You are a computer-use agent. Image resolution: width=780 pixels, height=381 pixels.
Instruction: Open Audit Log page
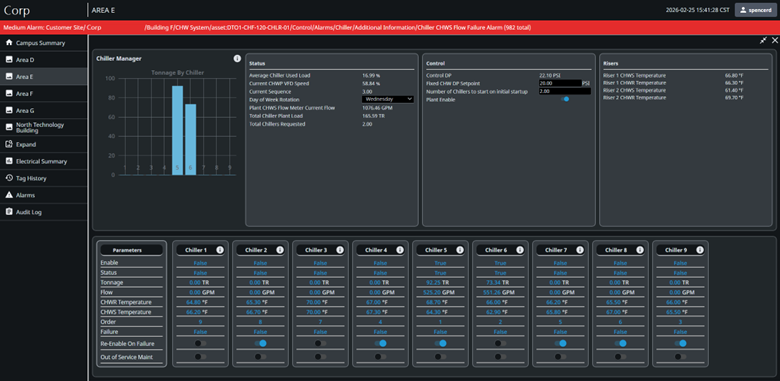(43, 212)
